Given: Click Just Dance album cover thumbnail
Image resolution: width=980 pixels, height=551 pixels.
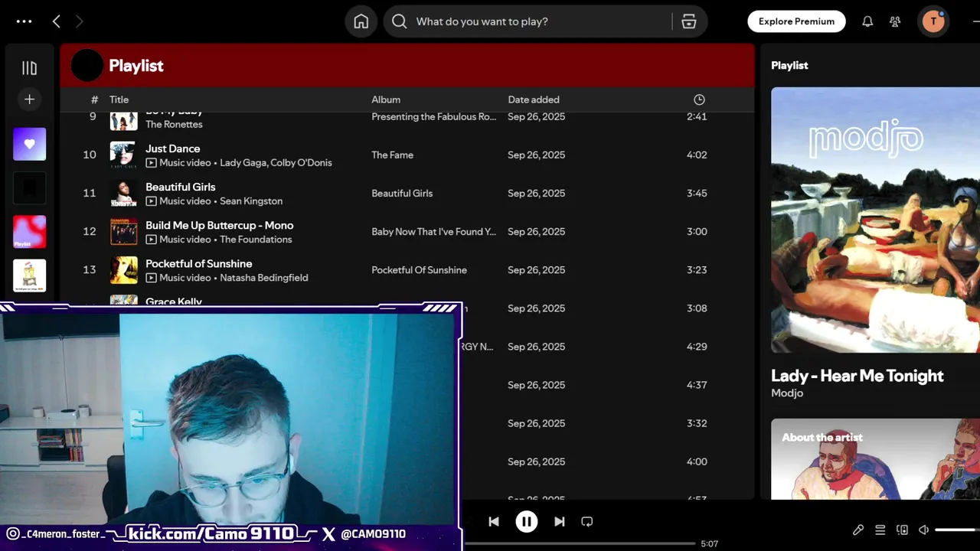Looking at the screenshot, I should (124, 155).
